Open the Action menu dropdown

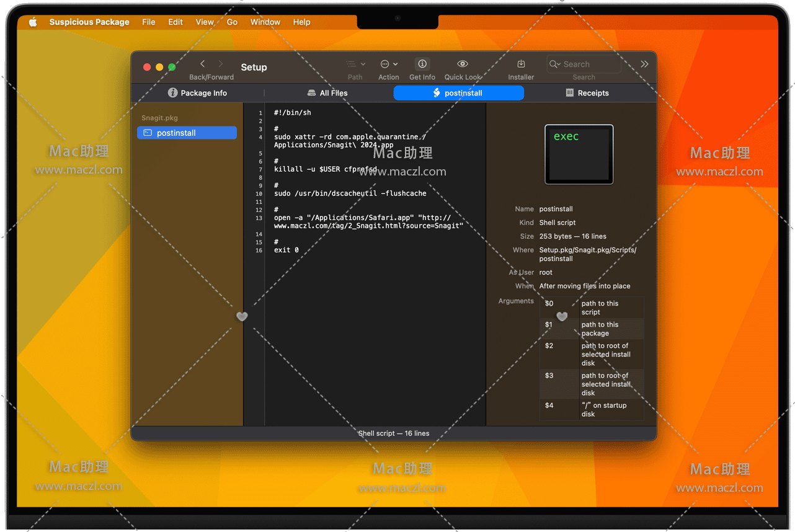click(389, 64)
